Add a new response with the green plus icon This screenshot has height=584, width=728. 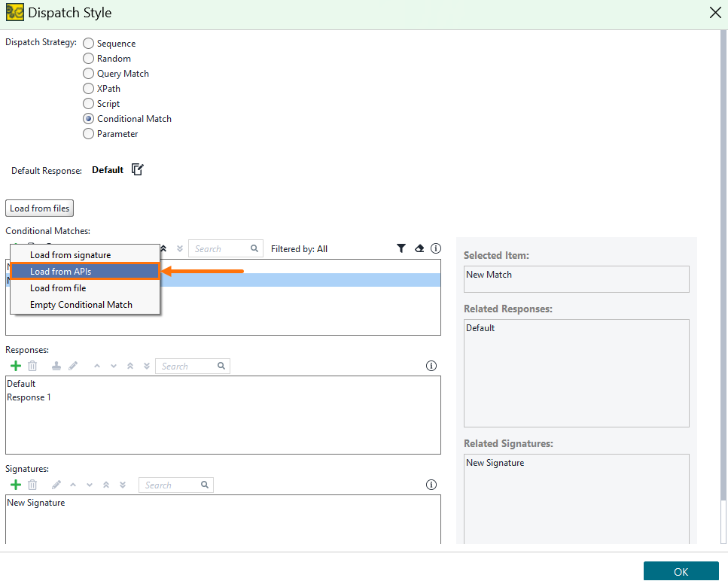(x=15, y=366)
